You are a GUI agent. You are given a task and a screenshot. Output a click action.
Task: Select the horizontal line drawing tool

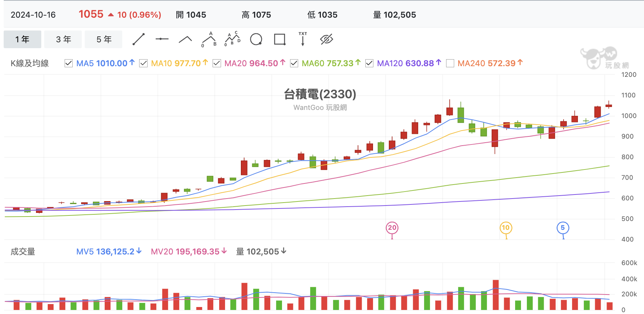coord(162,39)
